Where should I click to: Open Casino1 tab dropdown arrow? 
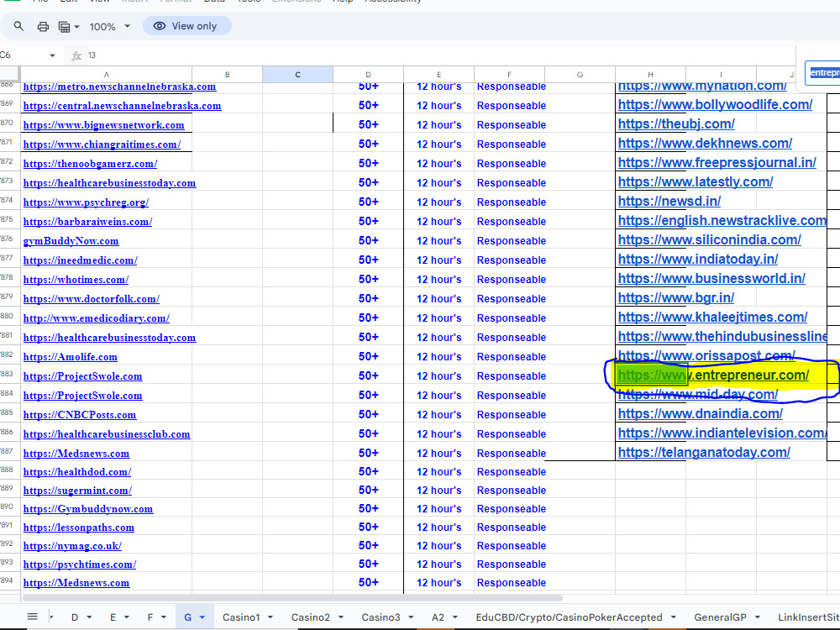(270, 617)
